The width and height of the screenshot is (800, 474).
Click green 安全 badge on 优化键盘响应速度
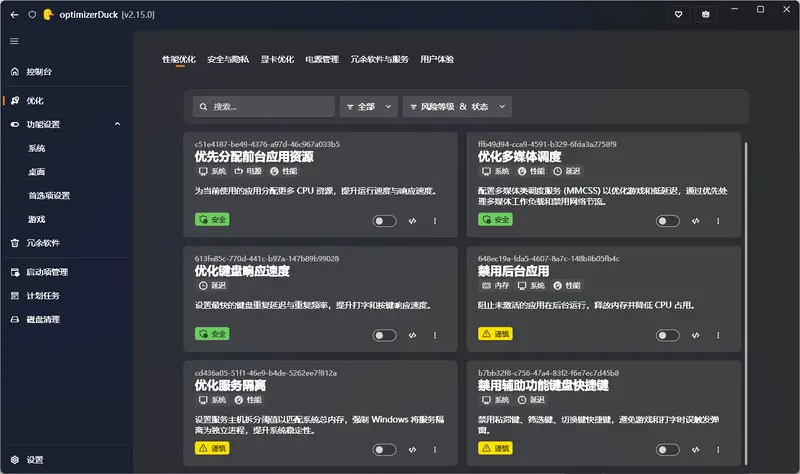click(212, 334)
